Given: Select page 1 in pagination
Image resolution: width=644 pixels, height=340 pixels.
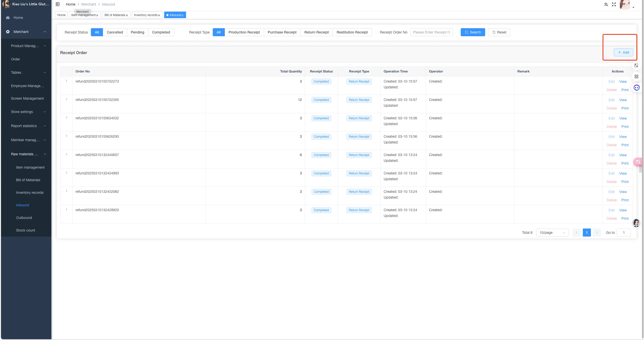Looking at the screenshot, I should point(587,233).
